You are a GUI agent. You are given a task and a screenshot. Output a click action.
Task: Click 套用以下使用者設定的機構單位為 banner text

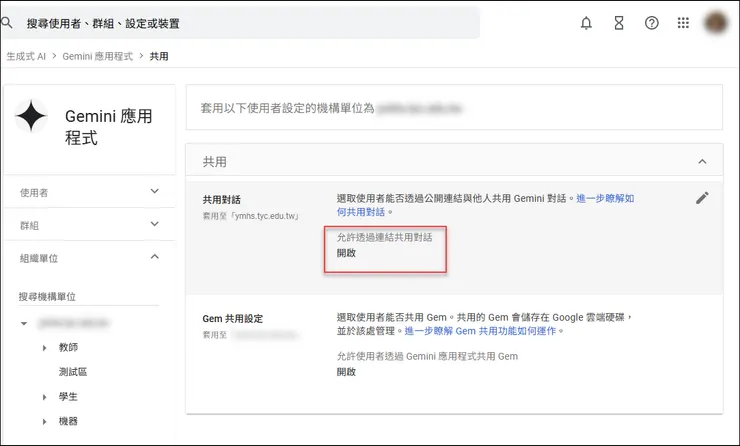pos(287,108)
